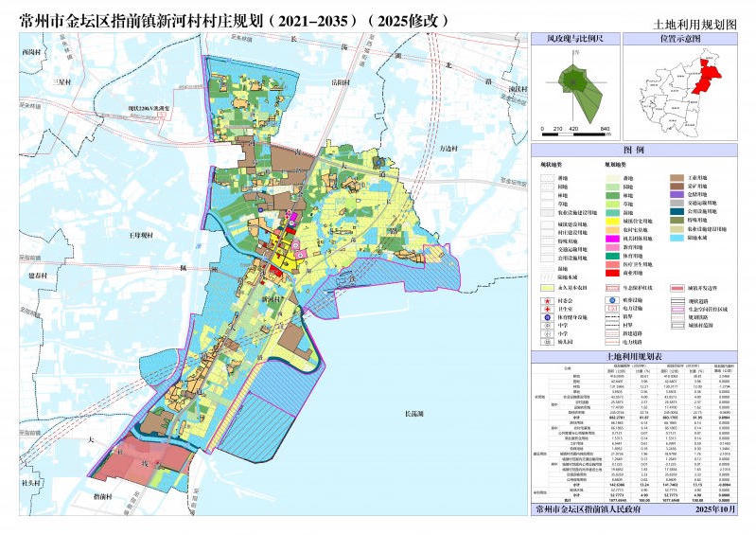Click the 2025年10月 date text
756x535 pixels.
[x=715, y=509]
